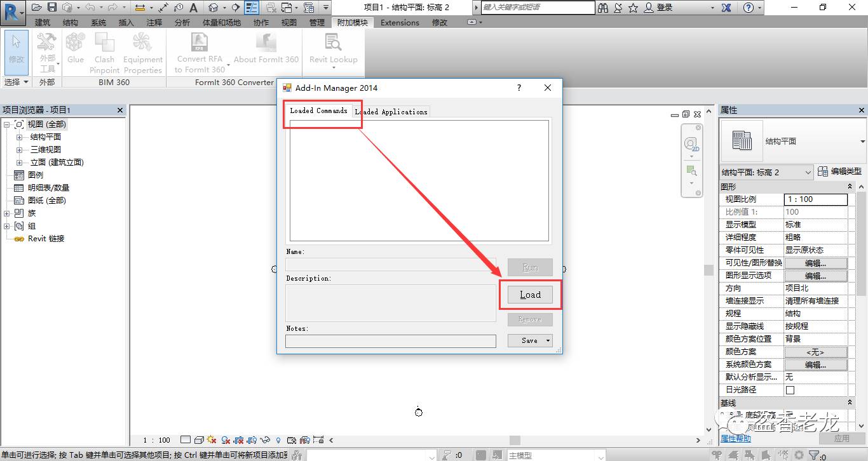Open the Favorites star icon
868x461 pixels.
pos(633,8)
